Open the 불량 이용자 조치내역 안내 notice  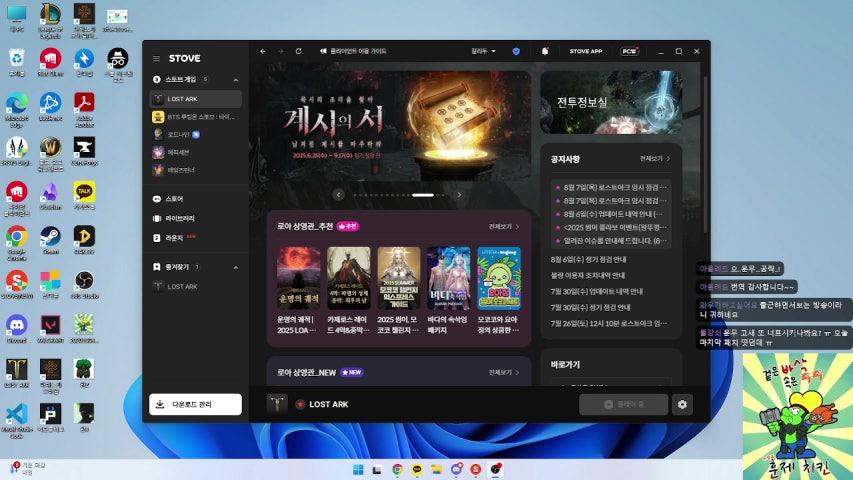(x=588, y=275)
